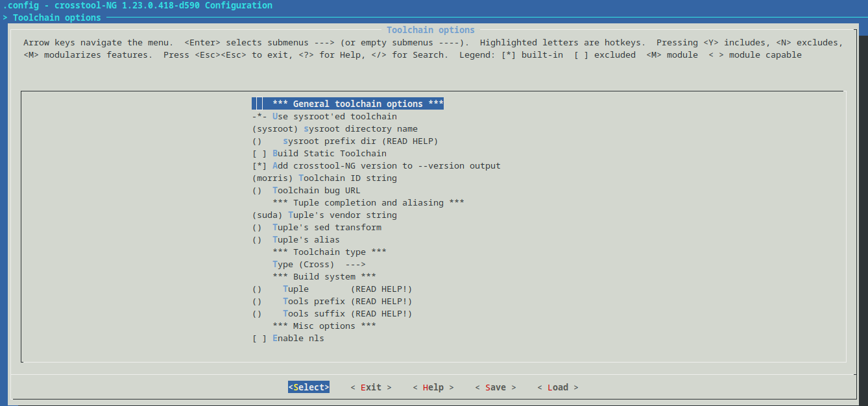The image size is (868, 406).
Task: Click the Toolchain options breadcrumb at top
Action: [x=57, y=18]
